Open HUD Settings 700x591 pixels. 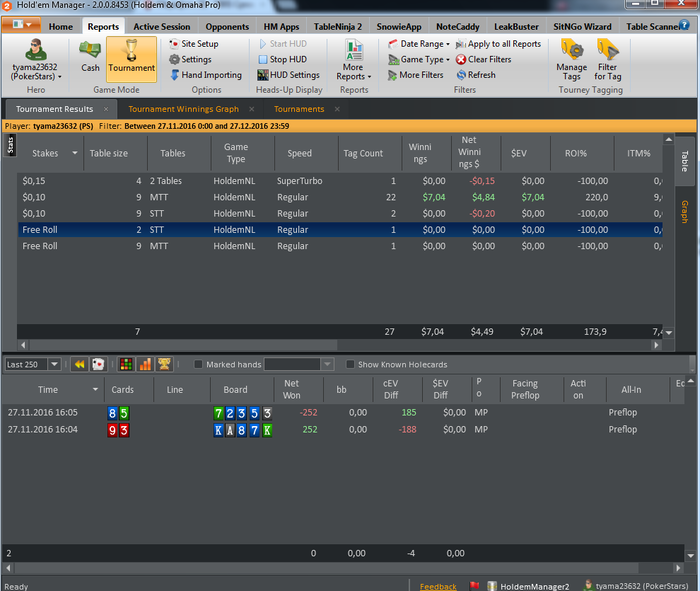pos(289,75)
